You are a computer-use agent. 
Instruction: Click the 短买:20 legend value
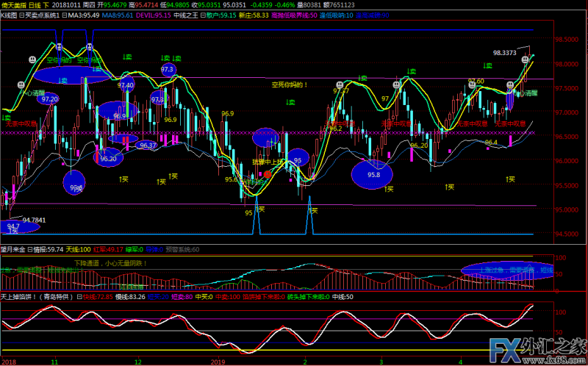click(x=158, y=297)
